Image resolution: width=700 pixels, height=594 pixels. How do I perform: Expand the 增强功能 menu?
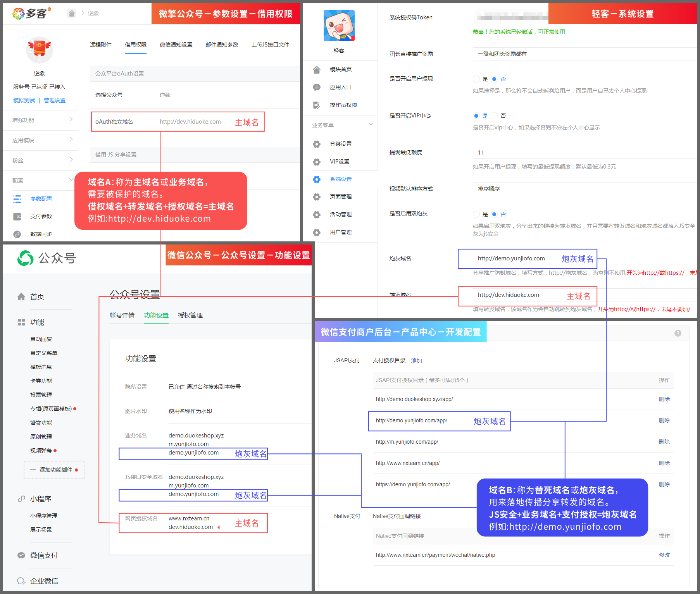point(41,120)
